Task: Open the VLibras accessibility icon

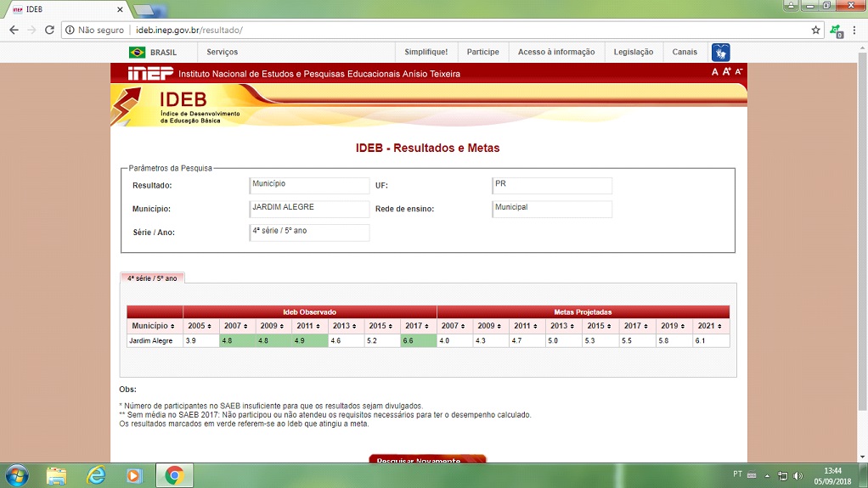Action: 721,52
